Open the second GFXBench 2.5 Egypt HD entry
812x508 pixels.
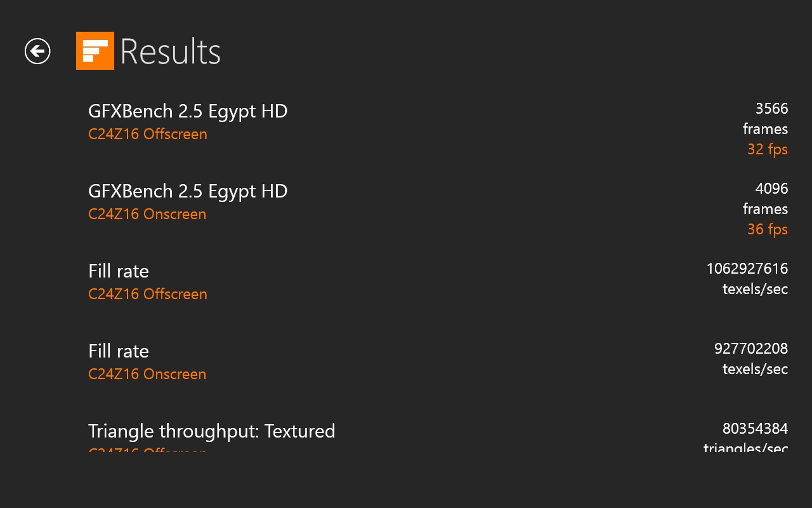188,191
